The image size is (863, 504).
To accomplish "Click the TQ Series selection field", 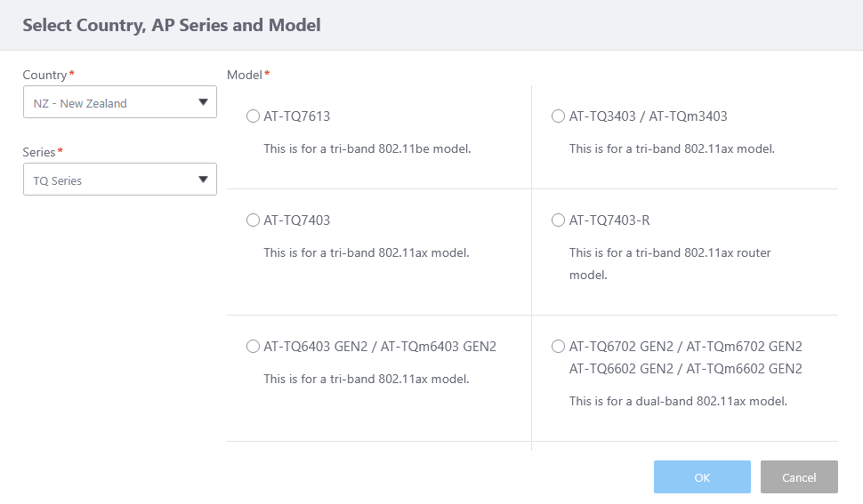I will 107,180.
